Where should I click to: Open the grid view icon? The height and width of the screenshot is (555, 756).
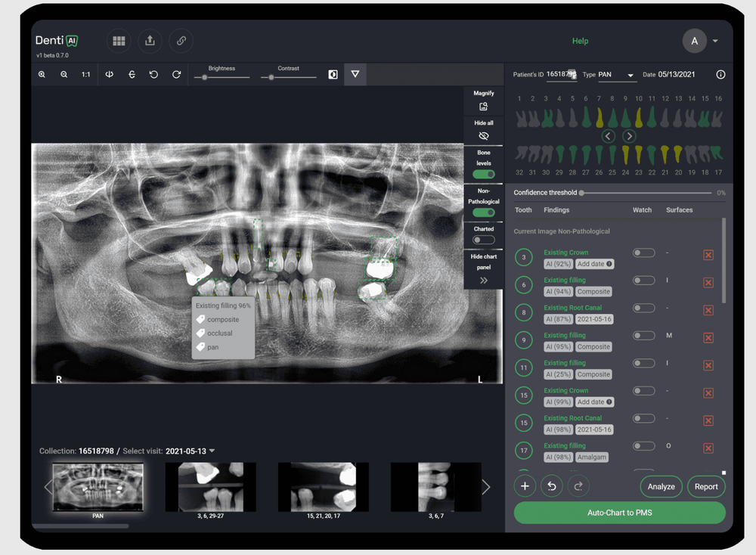pyautogui.click(x=119, y=41)
